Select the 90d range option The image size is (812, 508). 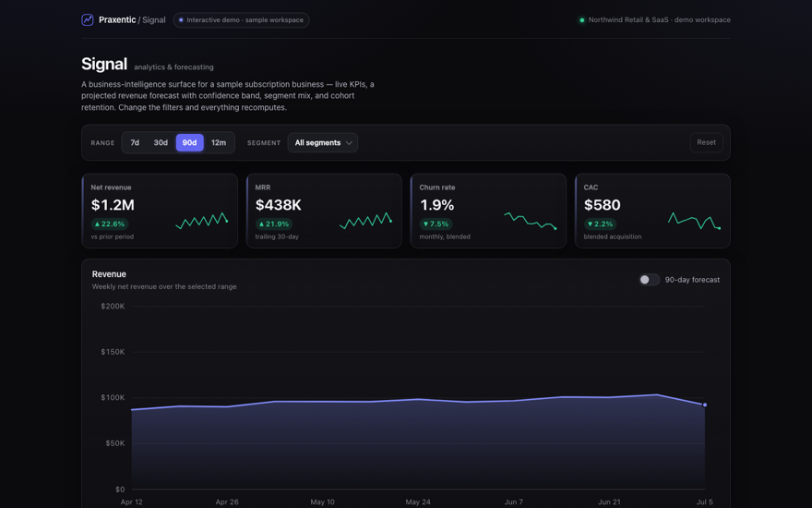point(189,142)
